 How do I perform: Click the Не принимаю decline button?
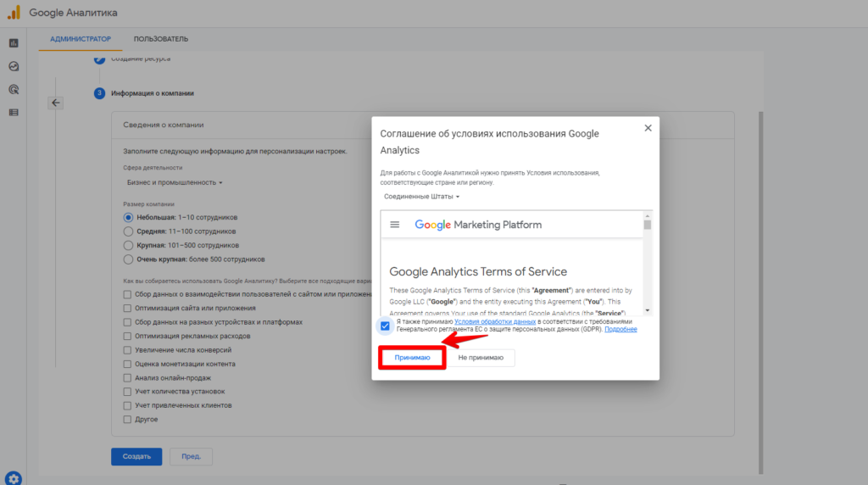tap(481, 358)
